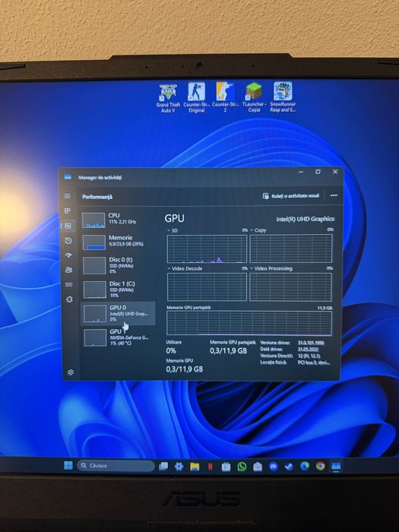Viewport: 399px width, 532px height.
Task: Click the Task Manager title bar app icon
Action: coord(68,177)
